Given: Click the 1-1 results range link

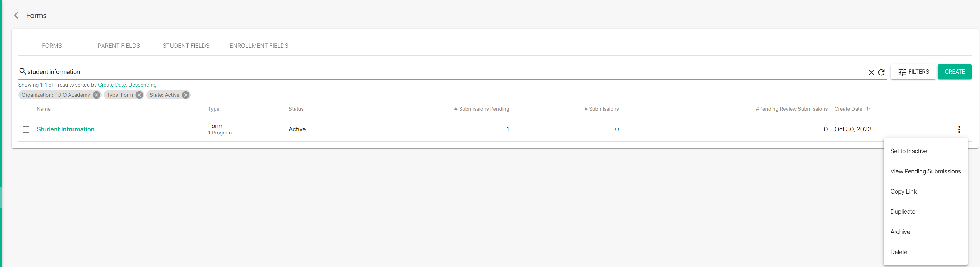Looking at the screenshot, I should coord(43,85).
